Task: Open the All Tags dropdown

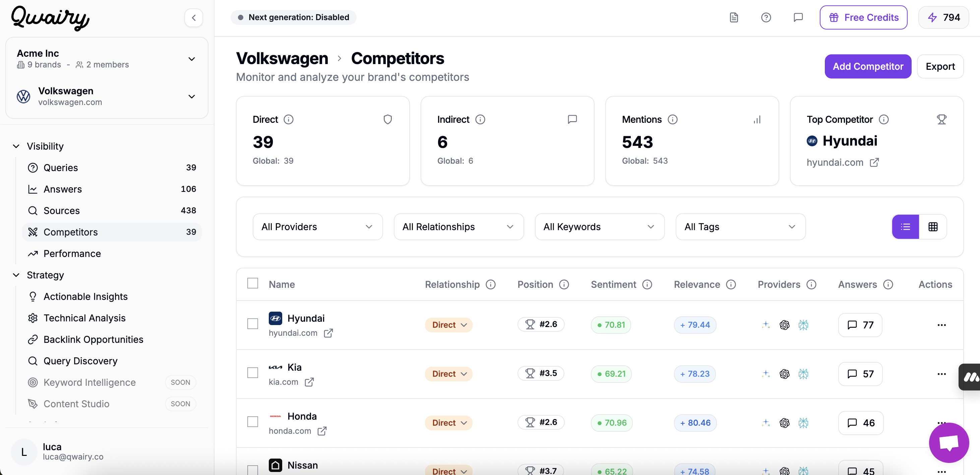Action: 740,227
